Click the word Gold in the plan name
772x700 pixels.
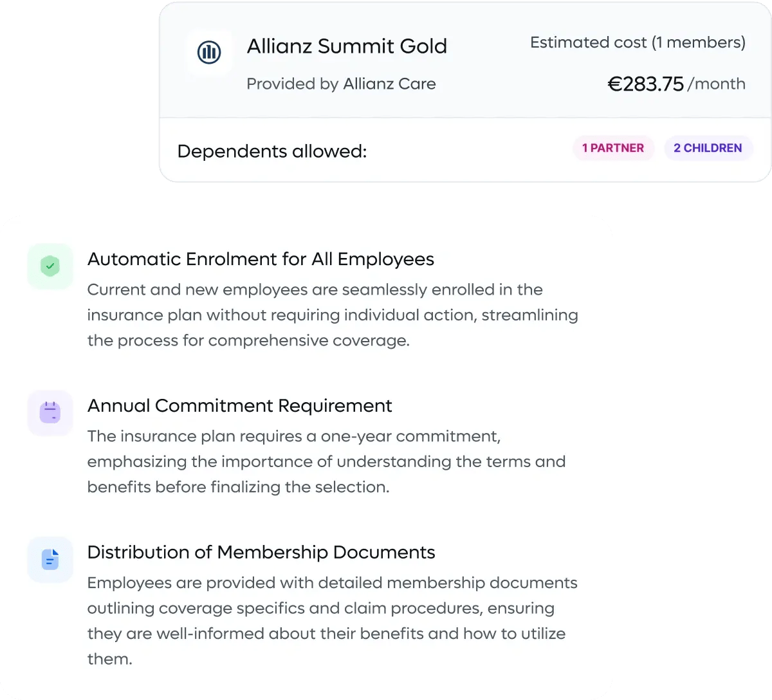(x=423, y=46)
